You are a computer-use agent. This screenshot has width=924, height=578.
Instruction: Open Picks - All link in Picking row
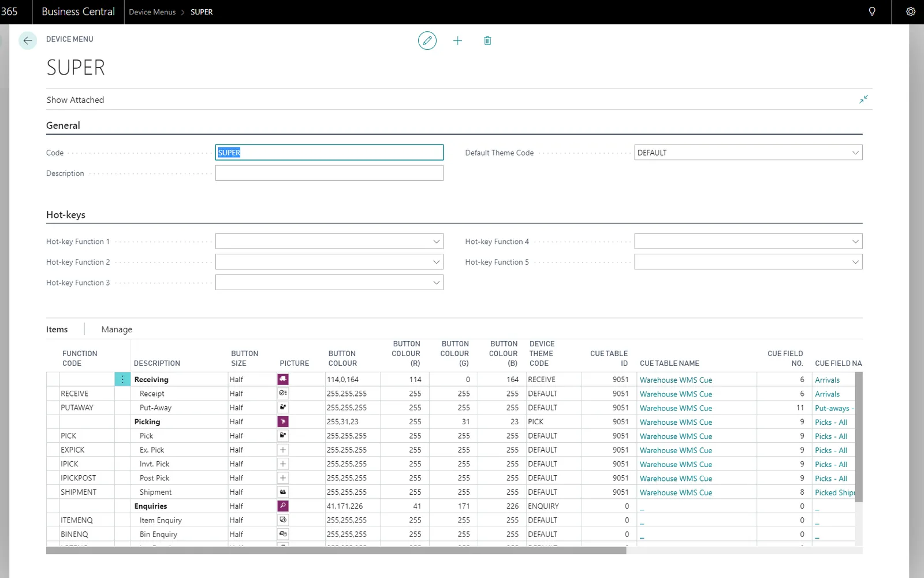[831, 422]
